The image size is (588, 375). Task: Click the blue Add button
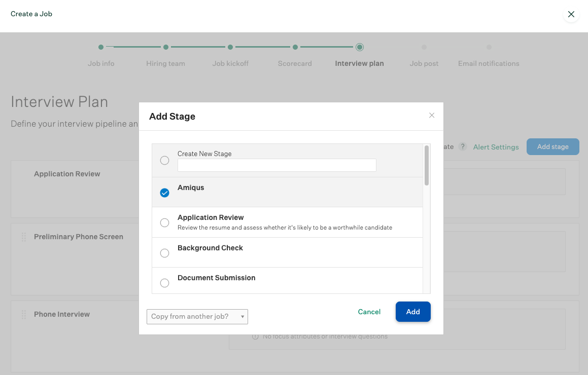point(413,312)
